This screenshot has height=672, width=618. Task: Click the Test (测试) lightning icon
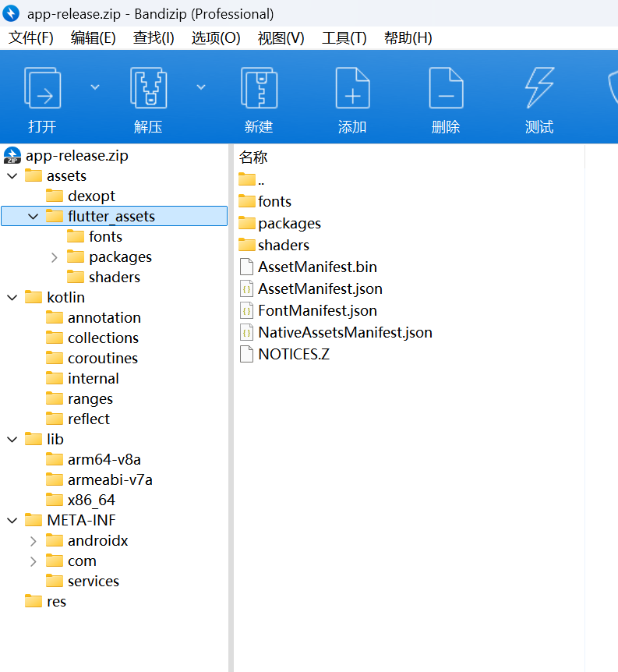pos(539,88)
